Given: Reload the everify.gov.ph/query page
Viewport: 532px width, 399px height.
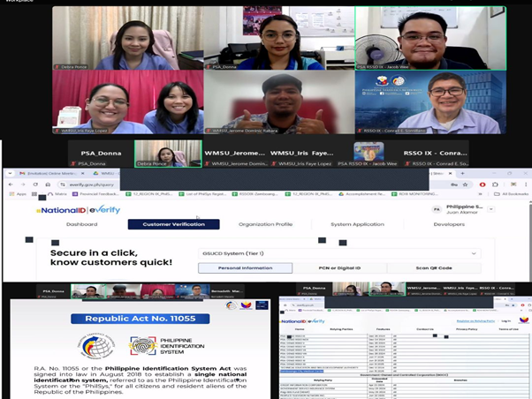Looking at the screenshot, I should coord(35,184).
